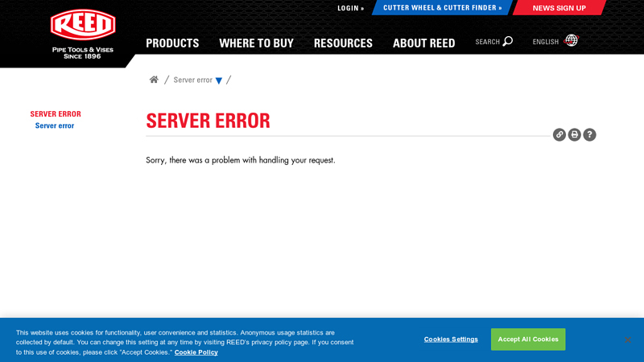The width and height of the screenshot is (644, 362).
Task: Close the cookie banner
Action: pyautogui.click(x=627, y=339)
